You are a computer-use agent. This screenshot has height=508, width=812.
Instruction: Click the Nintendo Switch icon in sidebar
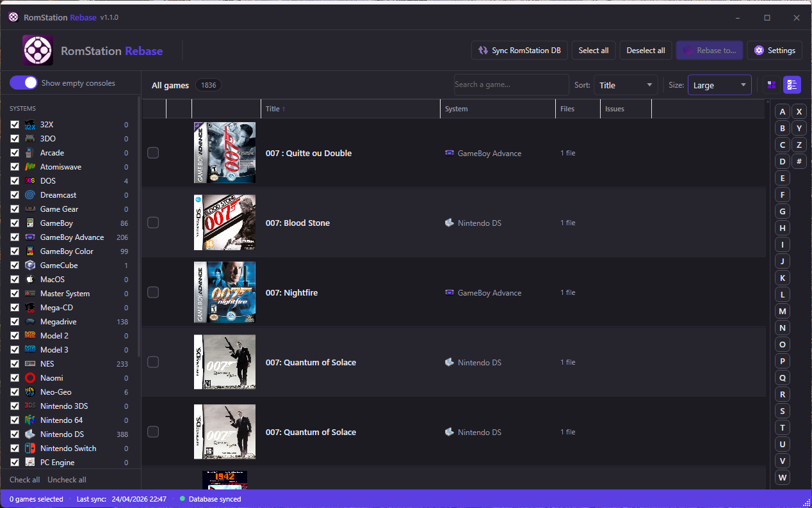30,448
